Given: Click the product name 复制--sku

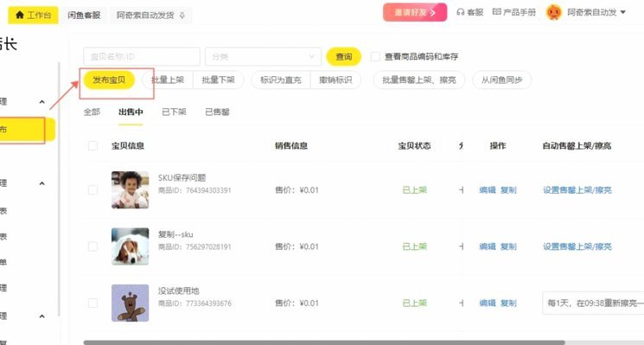Looking at the screenshot, I should pyautogui.click(x=175, y=234).
